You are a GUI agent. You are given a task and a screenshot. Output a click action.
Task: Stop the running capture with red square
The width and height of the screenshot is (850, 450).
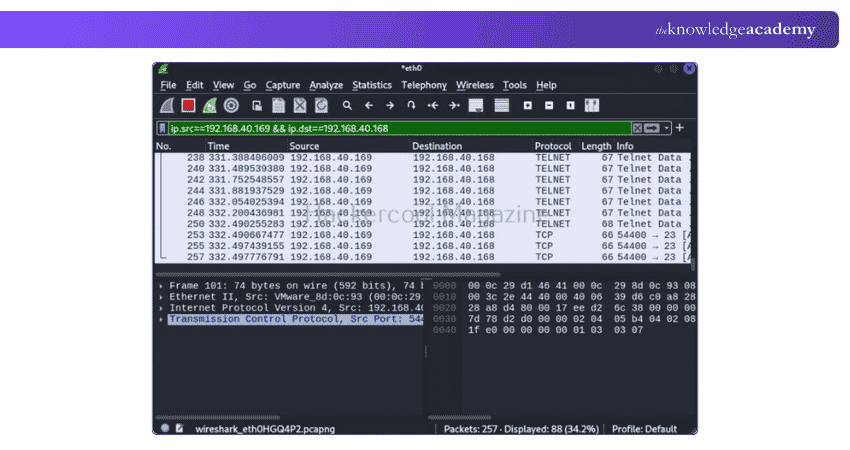pyautogui.click(x=188, y=106)
